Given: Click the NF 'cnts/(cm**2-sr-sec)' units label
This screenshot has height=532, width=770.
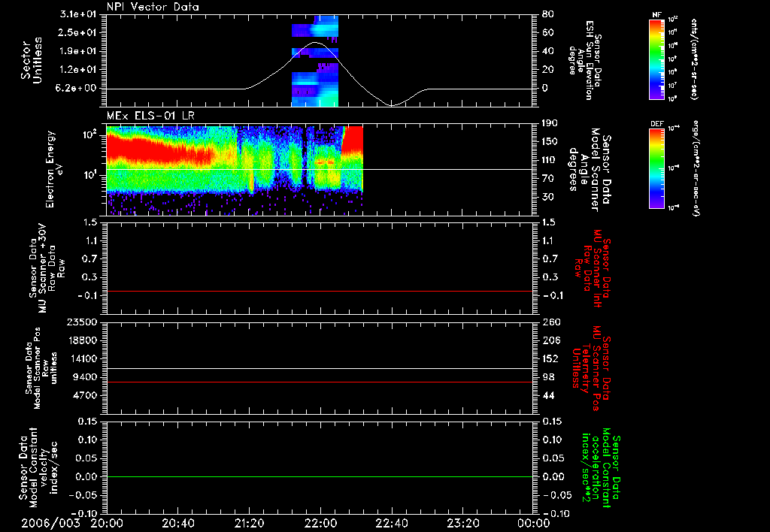Looking at the screenshot, I should (694, 59).
